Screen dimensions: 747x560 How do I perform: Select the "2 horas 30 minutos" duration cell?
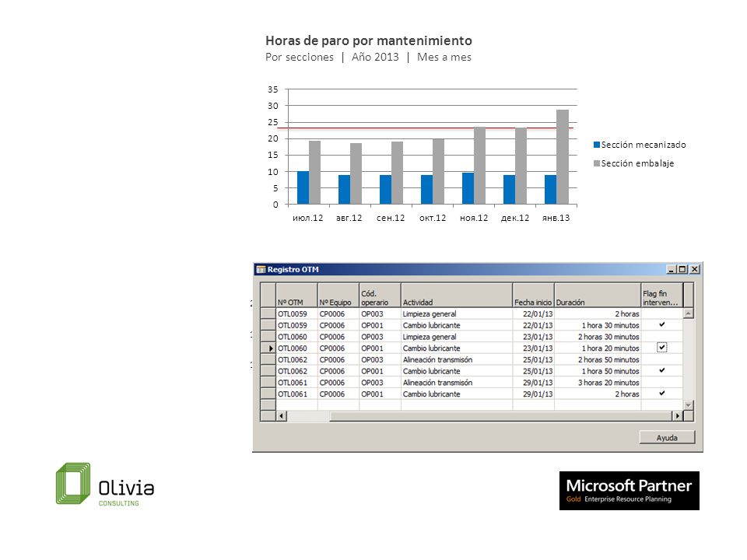point(598,337)
